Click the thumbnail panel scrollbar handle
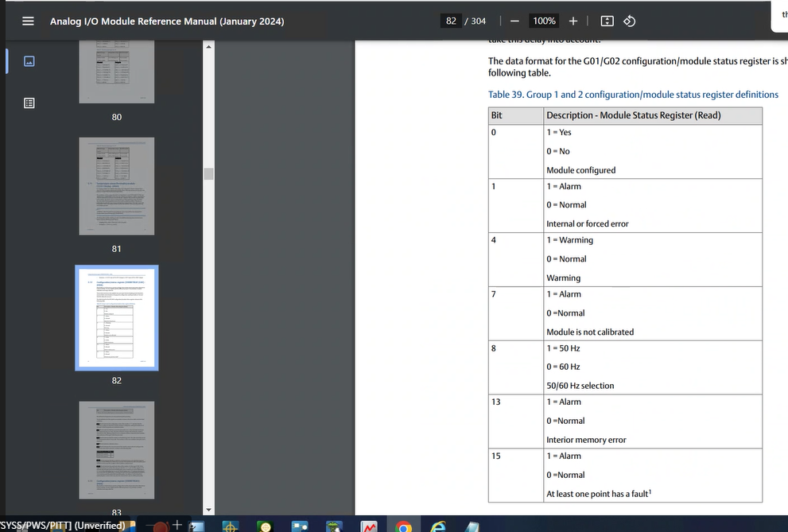The width and height of the screenshot is (788, 532). point(209,173)
